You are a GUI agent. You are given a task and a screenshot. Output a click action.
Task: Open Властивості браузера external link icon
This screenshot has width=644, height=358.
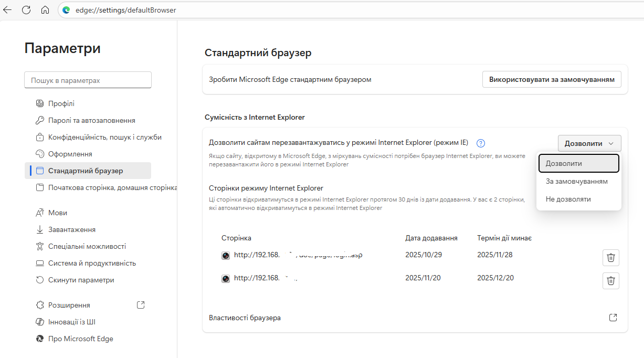[613, 318]
